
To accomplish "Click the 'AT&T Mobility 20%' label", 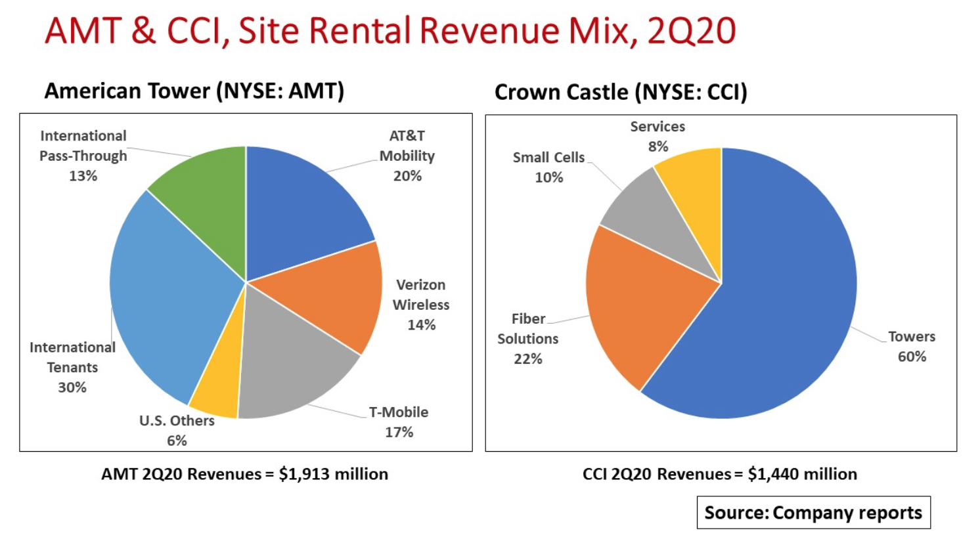I will (x=407, y=156).
